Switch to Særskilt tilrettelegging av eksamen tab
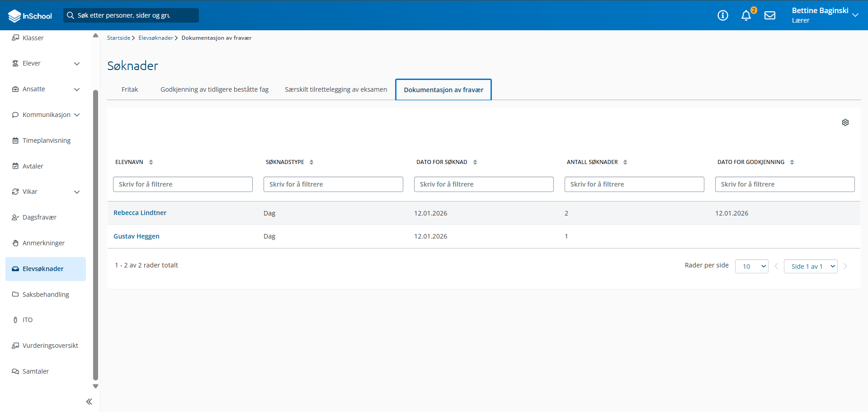868x412 pixels. coord(336,89)
